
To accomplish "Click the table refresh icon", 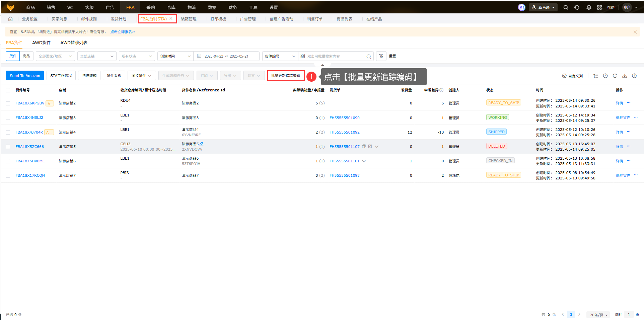I will pos(615,76).
